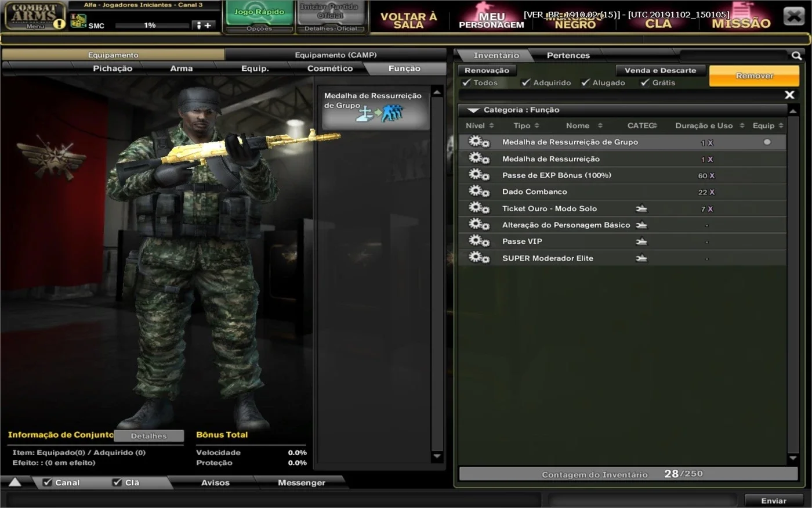This screenshot has height=508, width=812.
Task: Open Detalhes for Informação de Conjunto
Action: tap(148, 436)
